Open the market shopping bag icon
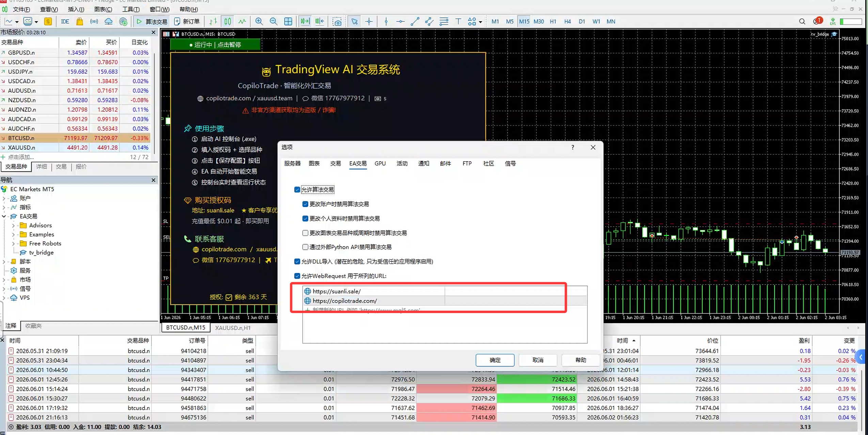 click(x=80, y=21)
